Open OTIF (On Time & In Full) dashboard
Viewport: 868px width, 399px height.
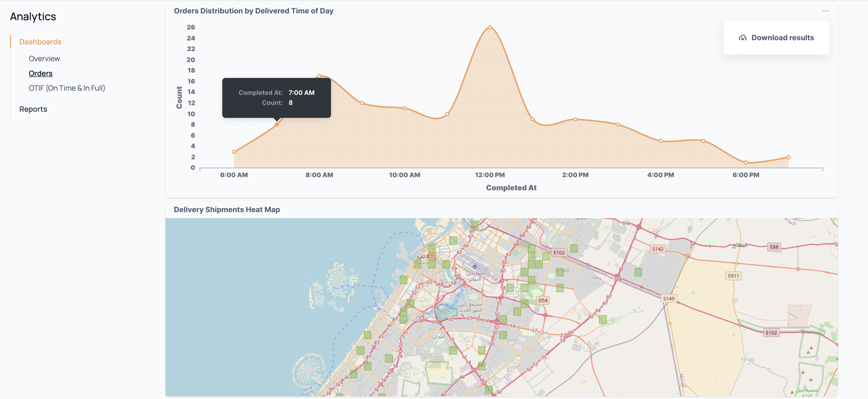point(67,88)
